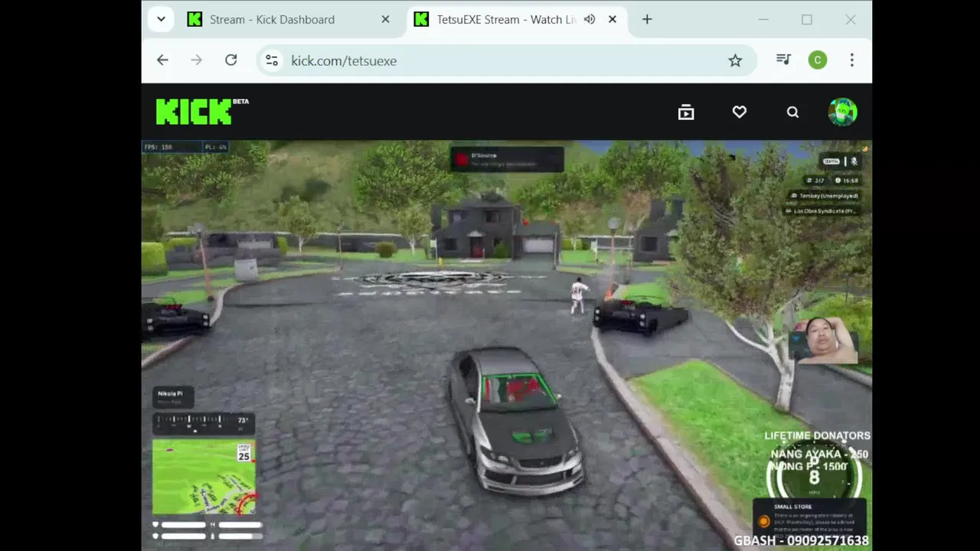The image size is (980, 551).
Task: Open a new browser tab
Action: 647,19
